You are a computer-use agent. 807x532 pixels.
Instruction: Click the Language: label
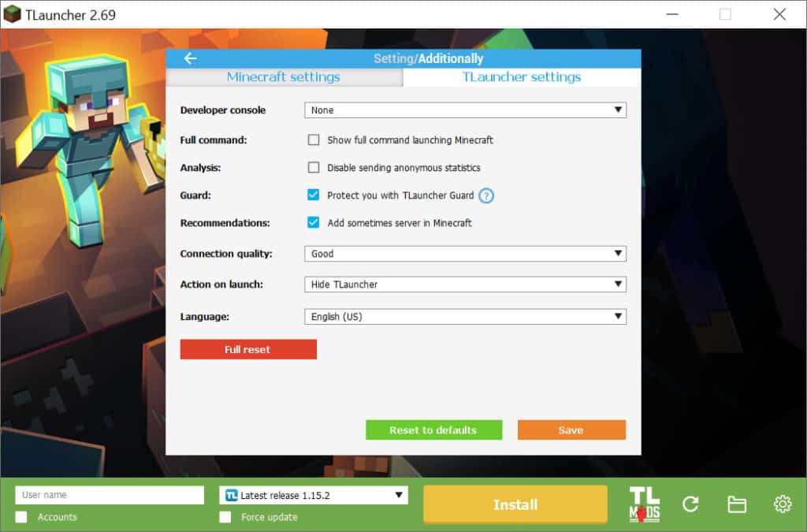pyautogui.click(x=204, y=317)
